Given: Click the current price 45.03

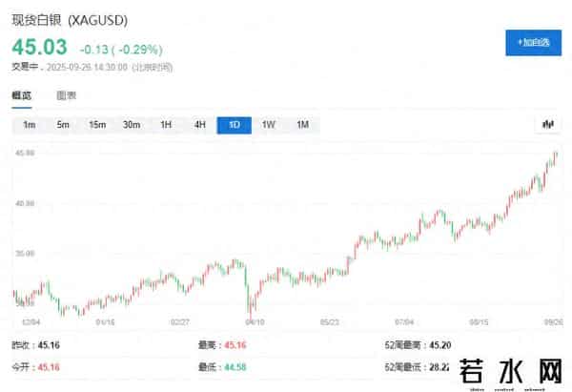Looking at the screenshot, I should (x=38, y=48).
